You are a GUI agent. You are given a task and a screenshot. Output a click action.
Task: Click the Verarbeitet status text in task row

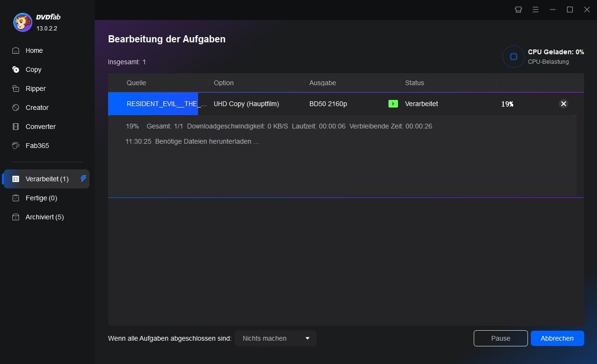(x=422, y=104)
